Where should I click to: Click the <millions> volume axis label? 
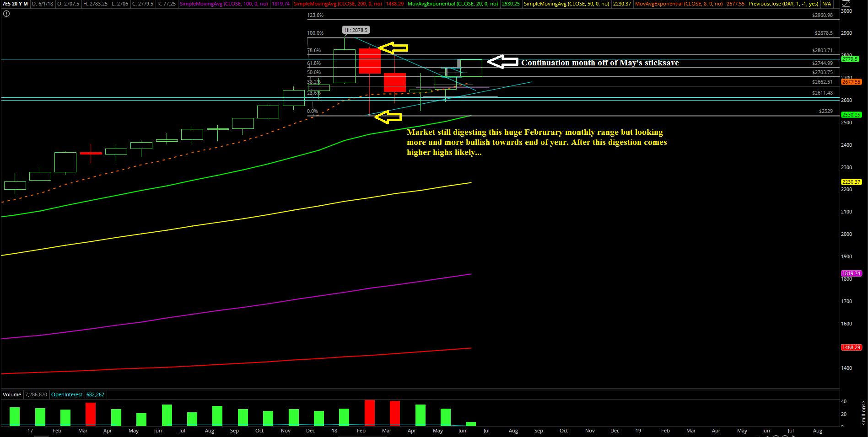(x=863, y=413)
